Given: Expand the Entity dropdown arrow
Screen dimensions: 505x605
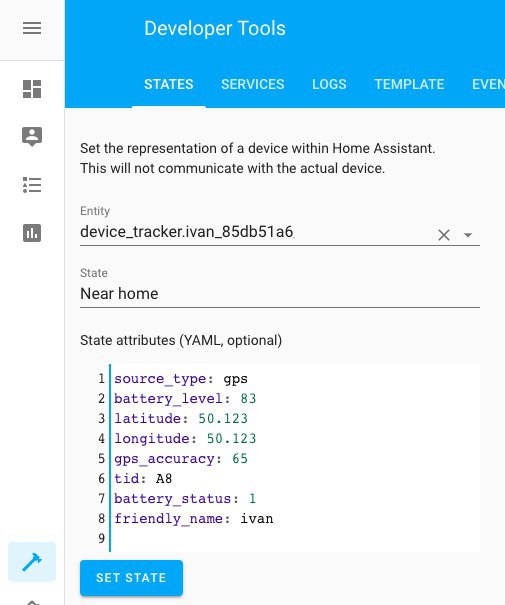Looking at the screenshot, I should pos(468,235).
